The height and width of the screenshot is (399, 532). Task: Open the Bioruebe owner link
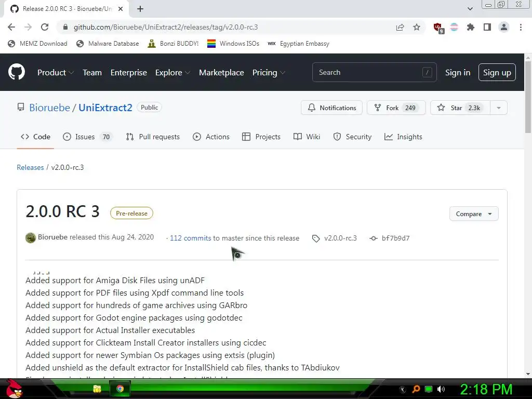tap(49, 108)
